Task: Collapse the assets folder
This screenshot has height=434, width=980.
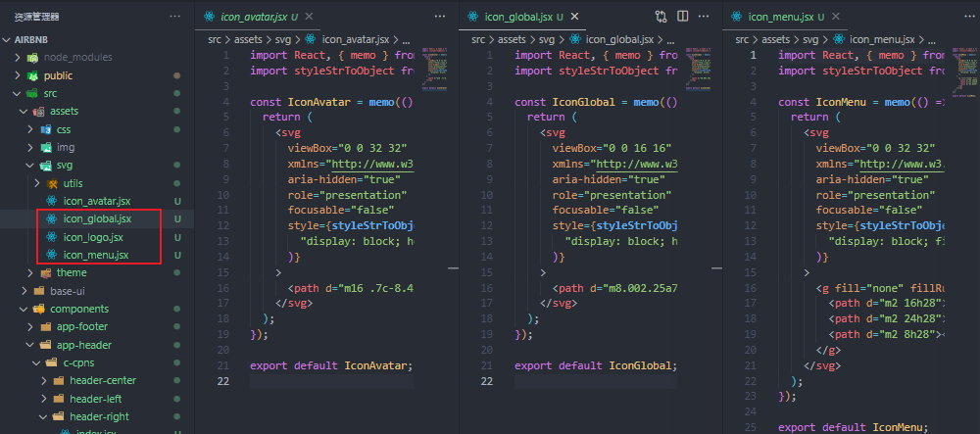Action: pyautogui.click(x=24, y=111)
